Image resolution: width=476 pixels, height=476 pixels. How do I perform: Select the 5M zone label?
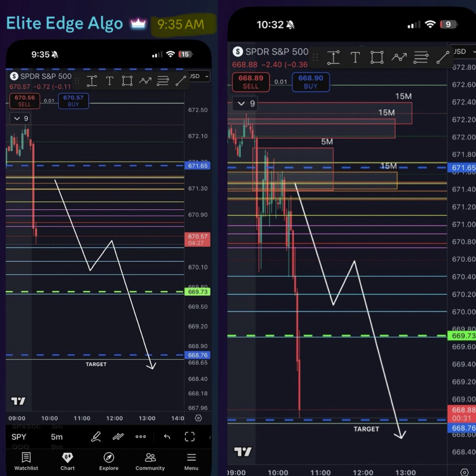click(x=327, y=142)
